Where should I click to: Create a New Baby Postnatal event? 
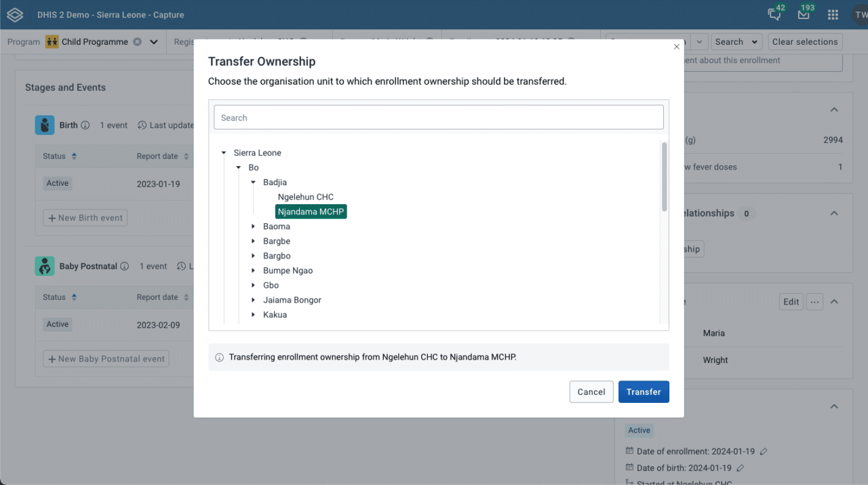[105, 358]
